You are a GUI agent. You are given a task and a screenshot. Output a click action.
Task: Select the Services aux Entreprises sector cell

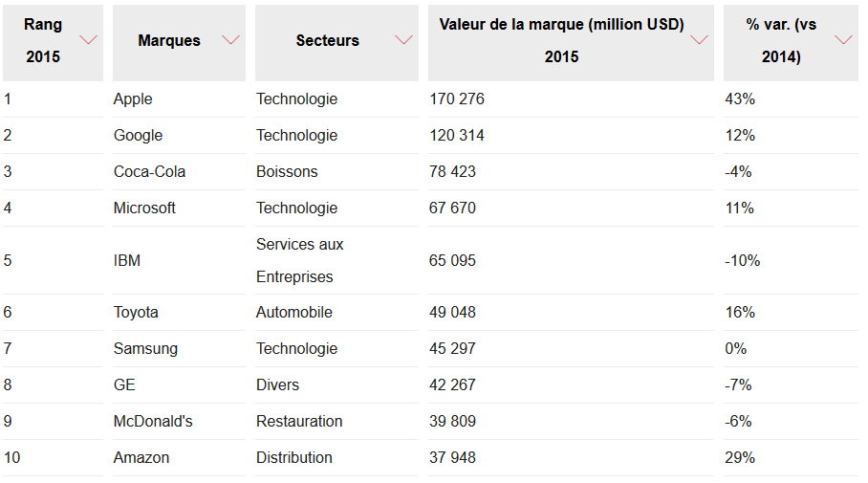click(x=299, y=260)
